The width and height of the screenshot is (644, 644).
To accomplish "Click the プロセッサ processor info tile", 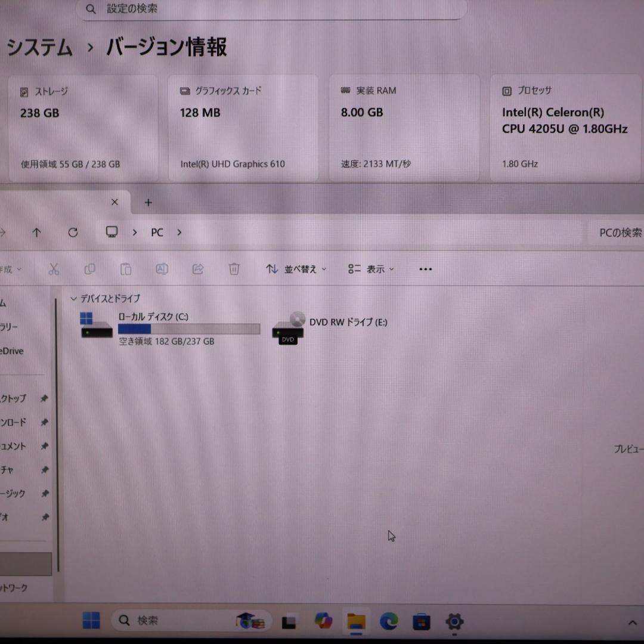I will click(565, 128).
